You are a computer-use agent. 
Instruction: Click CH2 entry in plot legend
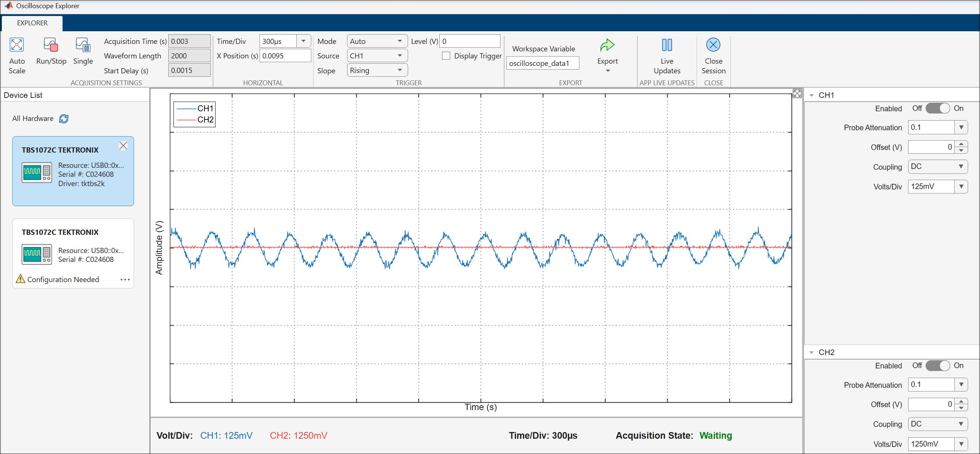click(195, 119)
